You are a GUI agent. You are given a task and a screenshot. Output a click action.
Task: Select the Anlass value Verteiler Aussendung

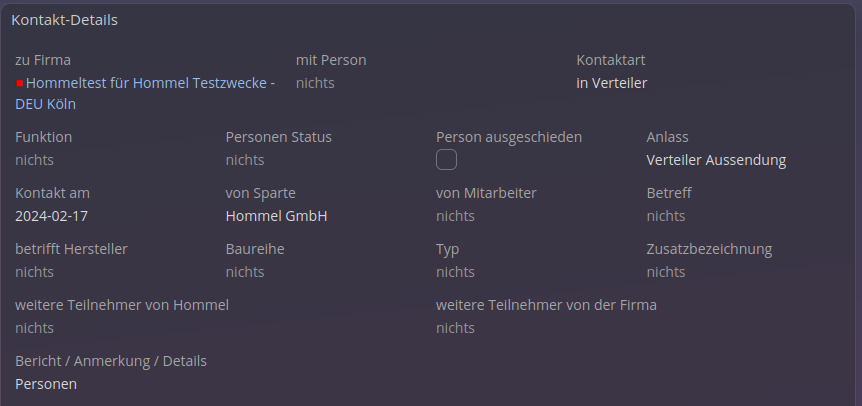tap(716, 160)
